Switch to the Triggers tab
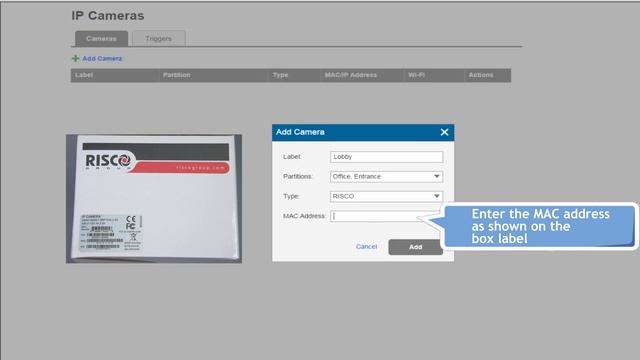Image resolution: width=640 pixels, height=360 pixels. click(158, 38)
